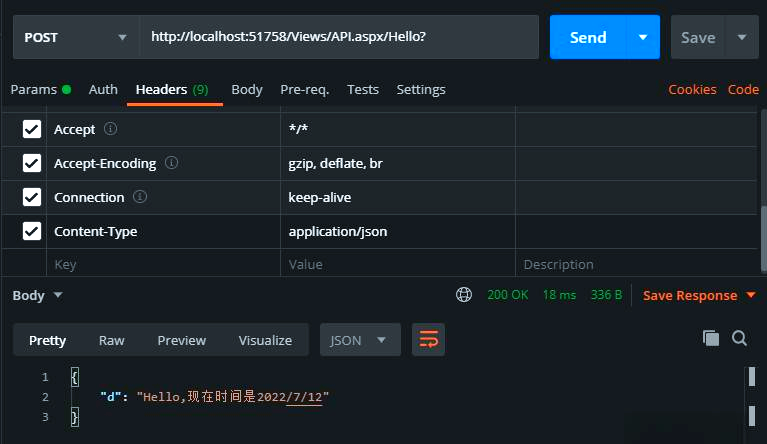
Task: Uncheck the Accept header checkbox
Action: 32,129
